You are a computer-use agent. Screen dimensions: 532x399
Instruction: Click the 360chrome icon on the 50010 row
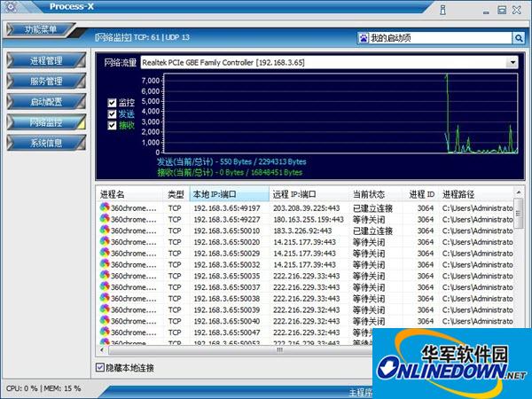click(105, 230)
